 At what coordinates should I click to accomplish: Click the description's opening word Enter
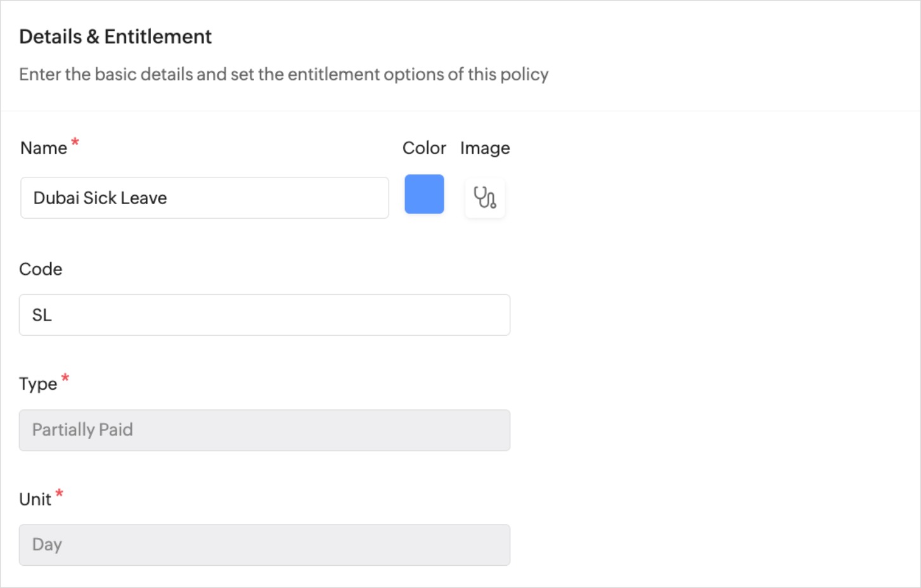tap(39, 75)
